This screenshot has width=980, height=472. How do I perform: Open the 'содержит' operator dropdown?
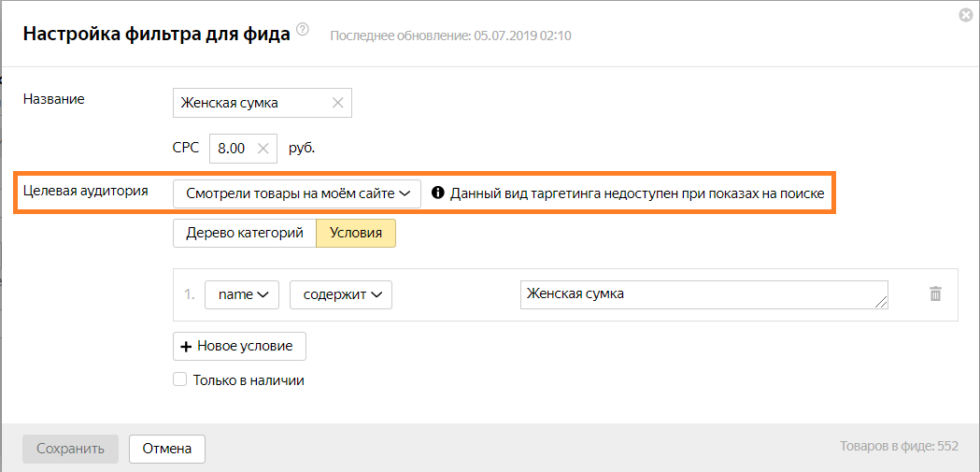(340, 294)
